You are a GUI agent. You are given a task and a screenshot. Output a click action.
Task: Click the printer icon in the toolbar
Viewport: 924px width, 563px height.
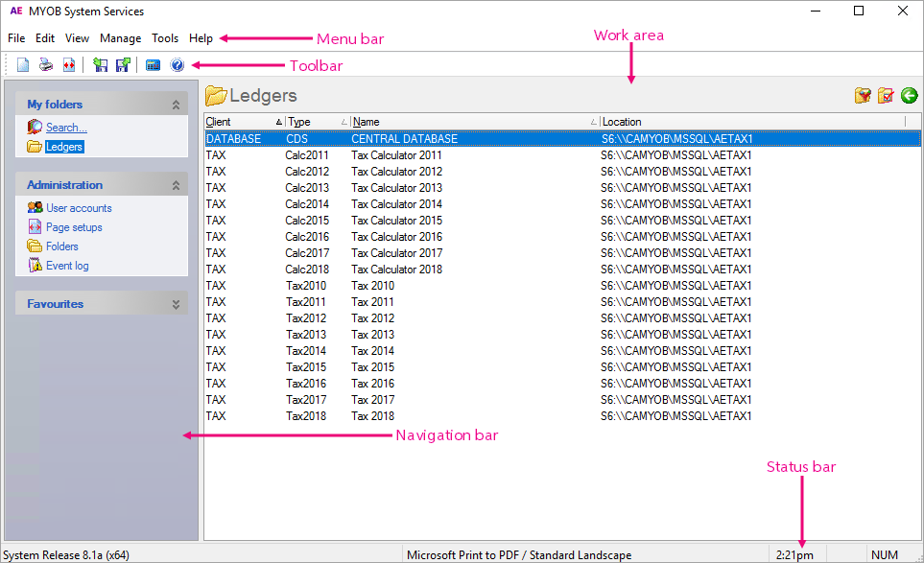click(46, 65)
